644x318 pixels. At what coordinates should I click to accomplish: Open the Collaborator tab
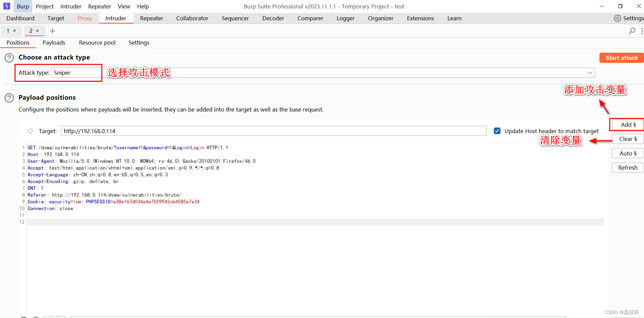(x=192, y=18)
